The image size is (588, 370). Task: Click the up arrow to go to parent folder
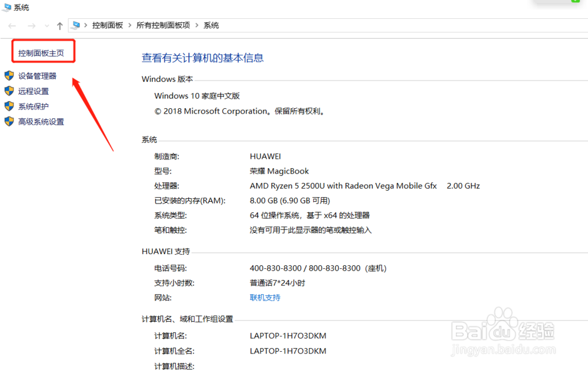(x=59, y=25)
